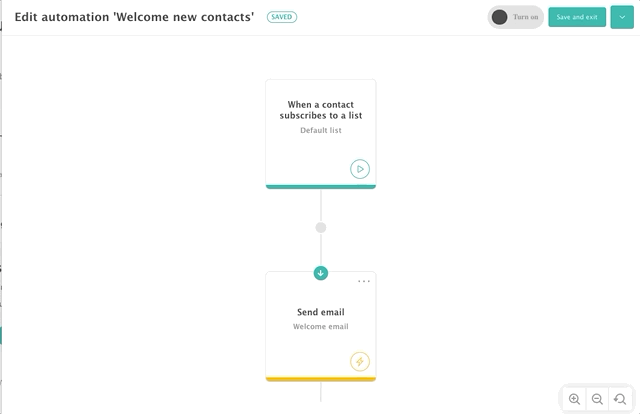Click the Welcome email label in action card

tap(321, 327)
